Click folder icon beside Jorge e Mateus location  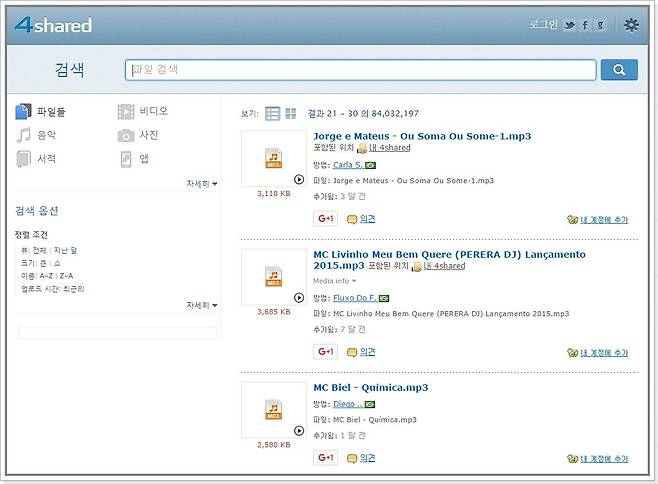[362, 148]
